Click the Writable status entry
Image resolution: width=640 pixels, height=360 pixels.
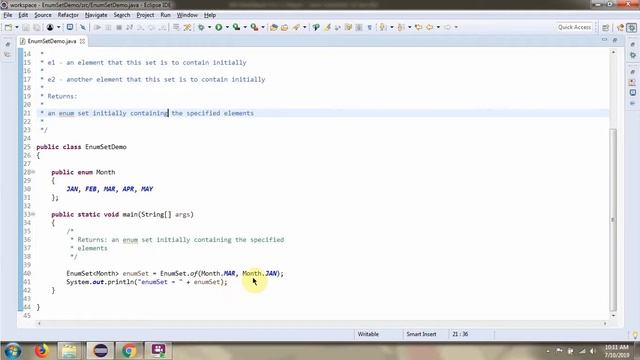pos(368,334)
